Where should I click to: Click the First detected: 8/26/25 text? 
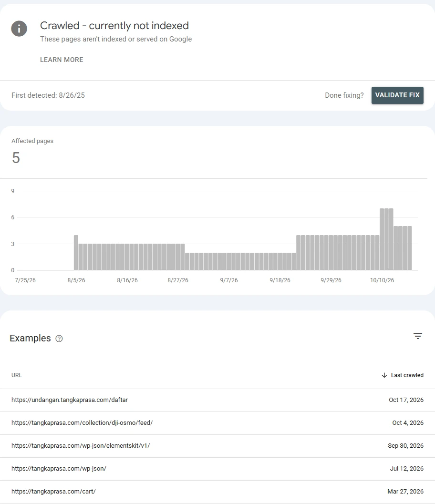pos(48,95)
